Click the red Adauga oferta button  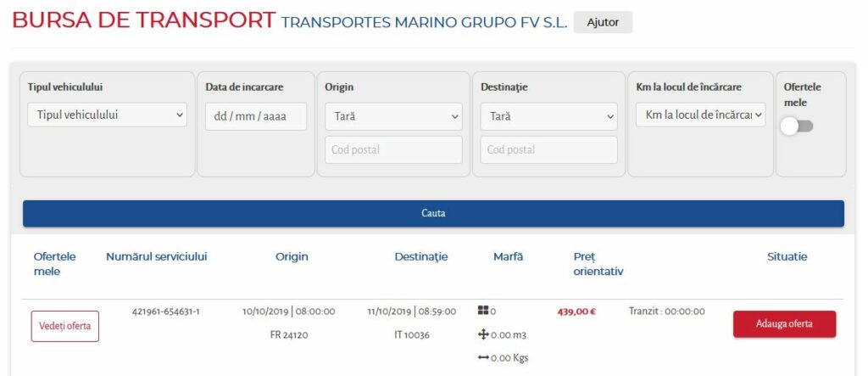click(x=784, y=324)
